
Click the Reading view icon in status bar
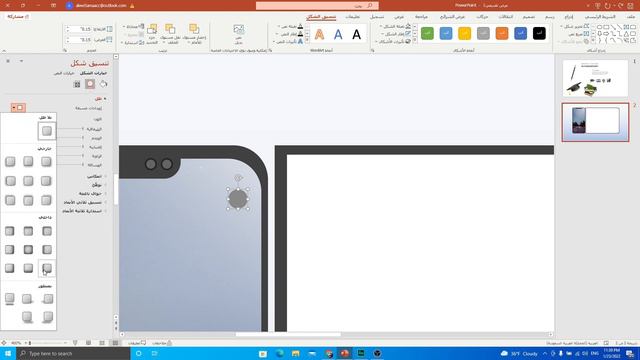(x=89, y=343)
